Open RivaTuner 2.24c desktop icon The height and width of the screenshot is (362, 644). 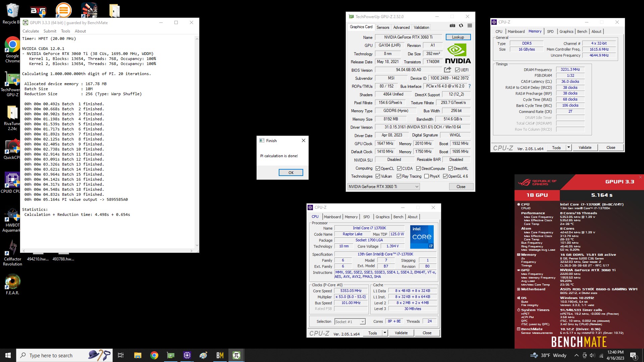click(x=12, y=118)
